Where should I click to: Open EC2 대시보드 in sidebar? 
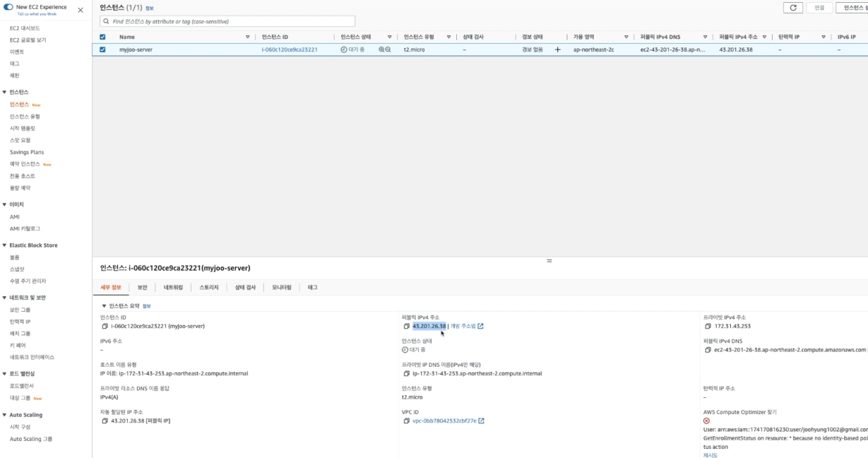coord(25,28)
